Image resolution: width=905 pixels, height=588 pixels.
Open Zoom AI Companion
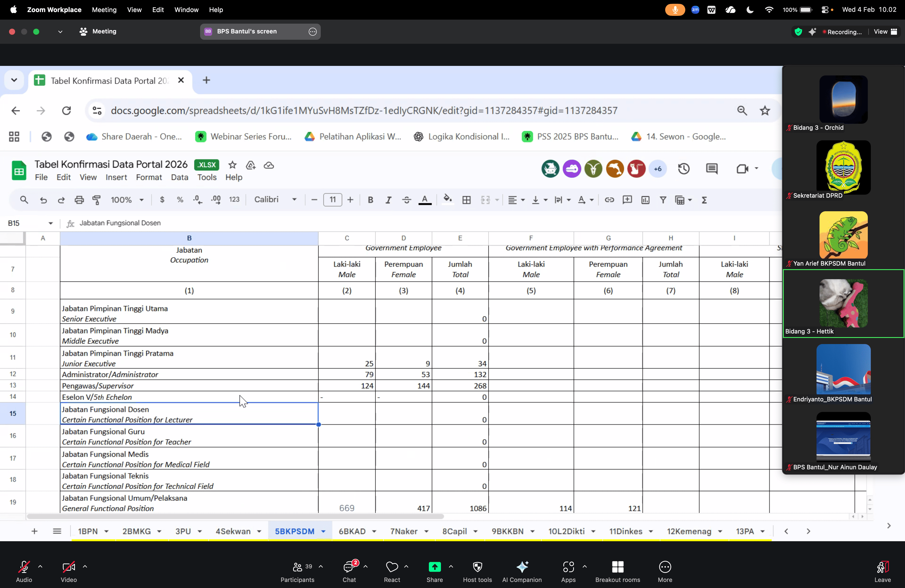click(x=522, y=570)
